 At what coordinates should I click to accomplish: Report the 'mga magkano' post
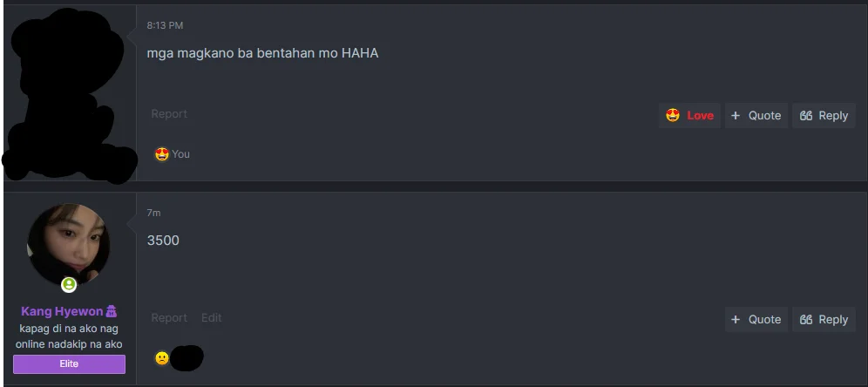[x=169, y=113]
